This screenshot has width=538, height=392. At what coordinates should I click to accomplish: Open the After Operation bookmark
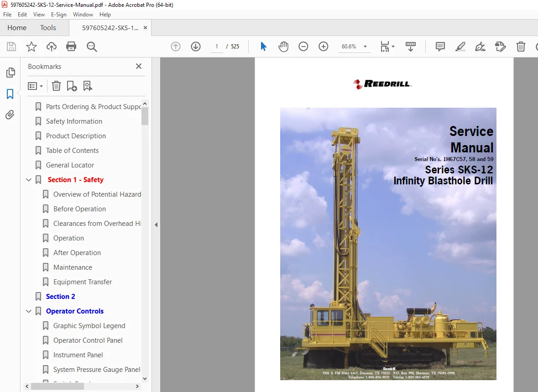point(77,253)
